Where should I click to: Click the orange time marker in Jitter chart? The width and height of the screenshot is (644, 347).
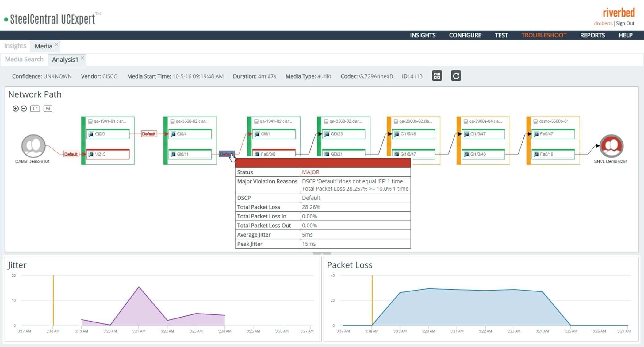click(53, 300)
